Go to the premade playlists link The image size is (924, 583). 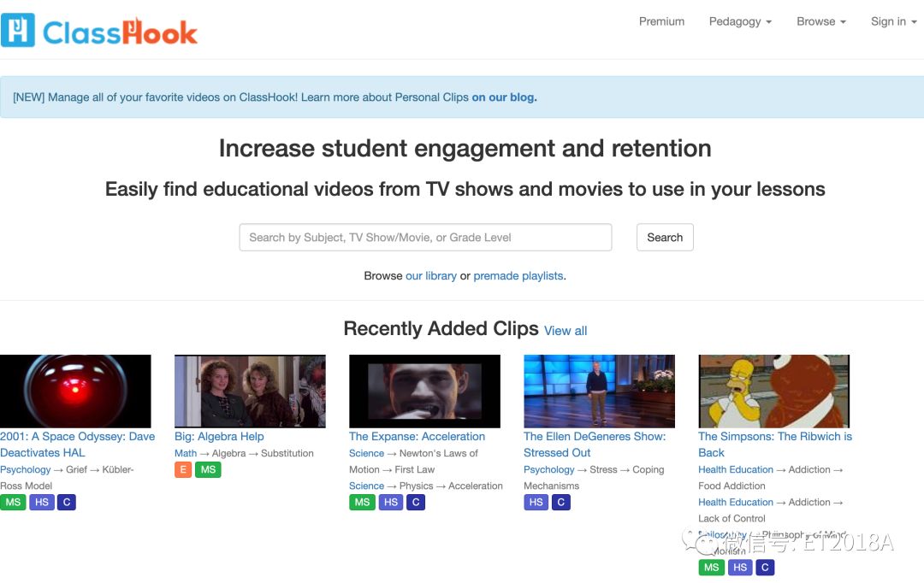(x=518, y=275)
